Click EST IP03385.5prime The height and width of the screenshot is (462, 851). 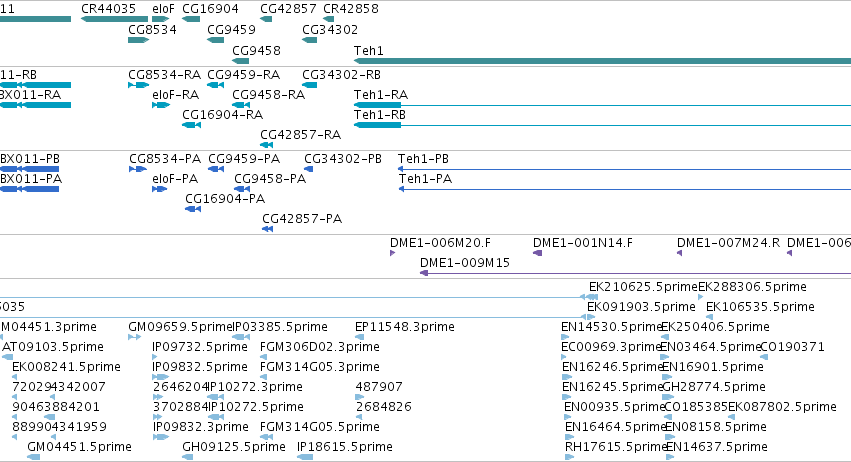(281, 327)
